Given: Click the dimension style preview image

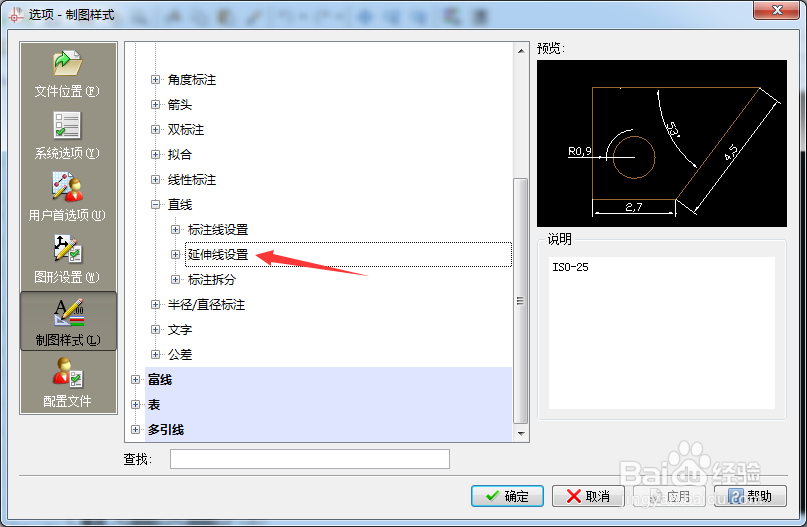Looking at the screenshot, I should click(x=661, y=144).
